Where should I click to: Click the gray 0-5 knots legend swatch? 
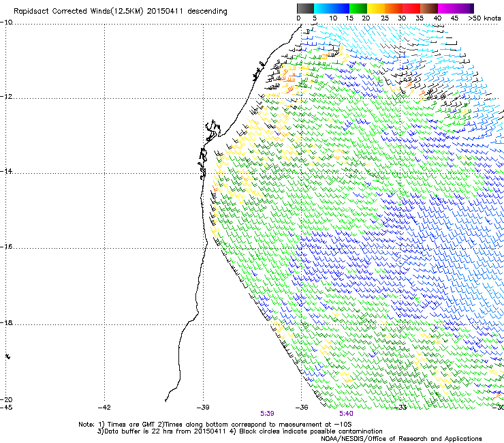point(305,8)
